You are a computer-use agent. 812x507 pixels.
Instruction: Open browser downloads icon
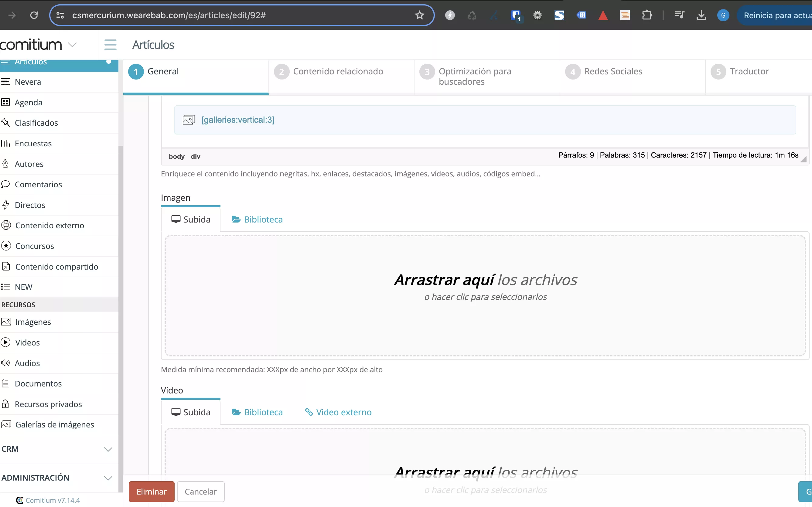701,15
